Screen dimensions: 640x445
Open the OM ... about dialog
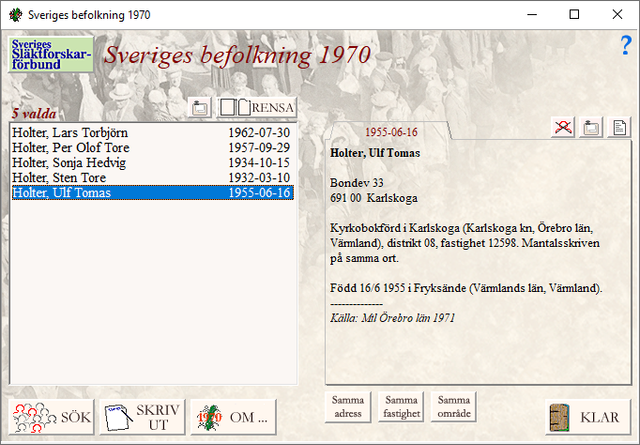(x=233, y=417)
